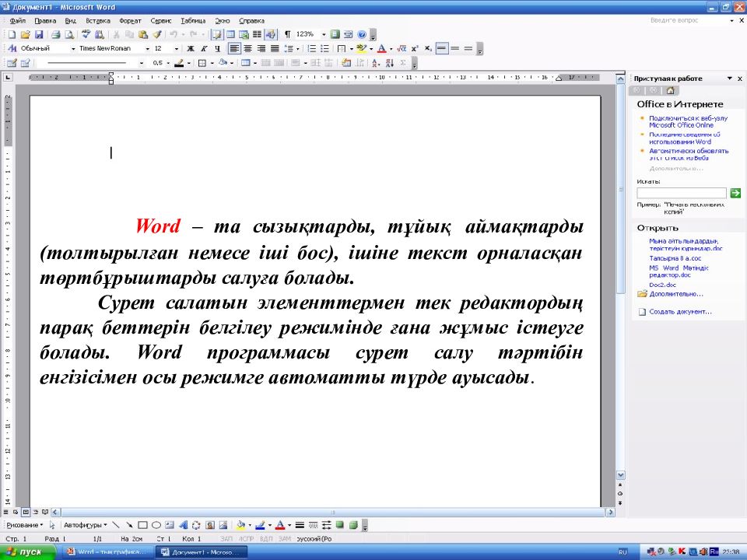The image size is (747, 560).
Task: Click the Select Objects pointer tool
Action: [x=52, y=525]
